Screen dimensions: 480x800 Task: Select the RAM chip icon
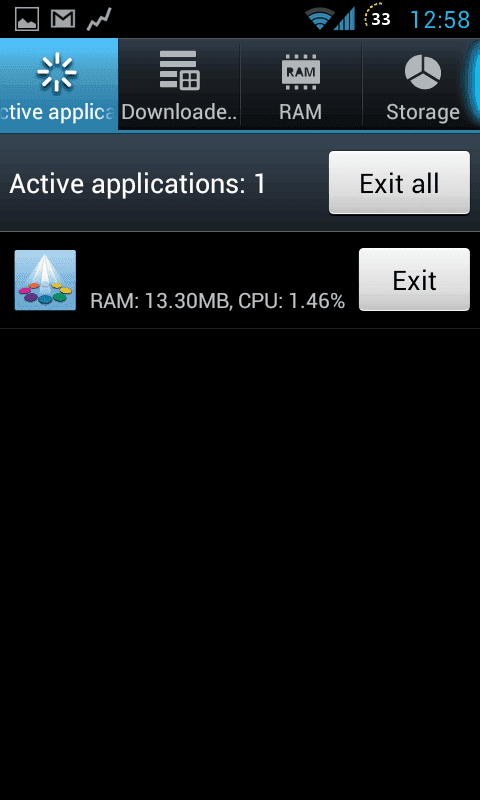click(x=300, y=71)
